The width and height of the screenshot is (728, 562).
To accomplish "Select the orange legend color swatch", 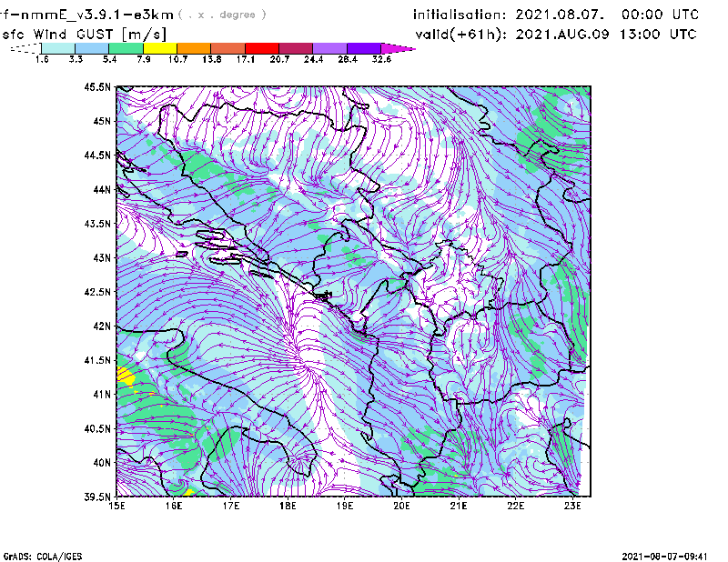I will [194, 48].
